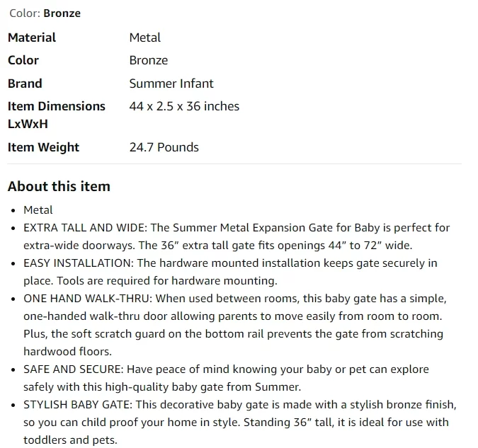478x448 pixels.
Task: Select the first Metal bullet point
Action: pyautogui.click(x=38, y=209)
